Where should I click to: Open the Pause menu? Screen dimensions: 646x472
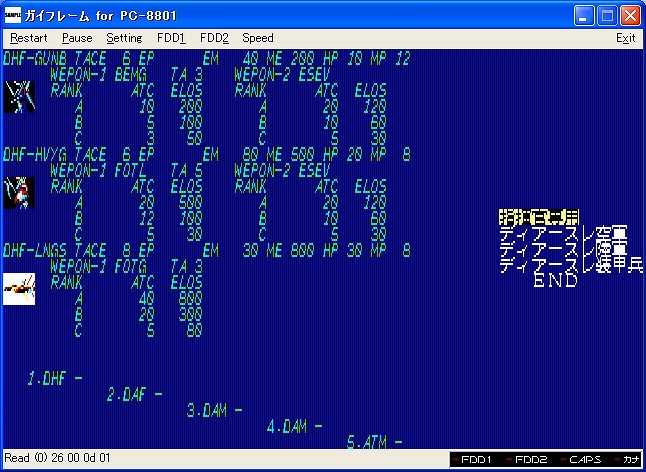[x=77, y=38]
